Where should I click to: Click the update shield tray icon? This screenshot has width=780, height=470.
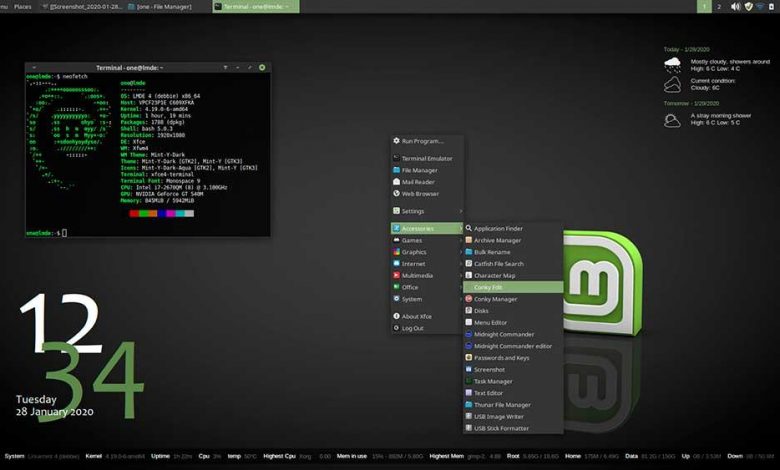point(748,6)
